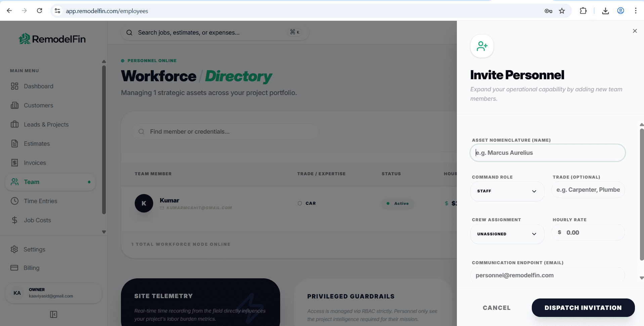This screenshot has width=644, height=326.
Task: Click the KA owner avatar
Action: point(17,293)
